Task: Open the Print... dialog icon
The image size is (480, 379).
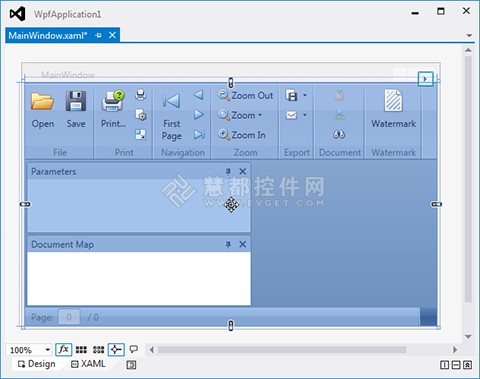Action: 113,101
